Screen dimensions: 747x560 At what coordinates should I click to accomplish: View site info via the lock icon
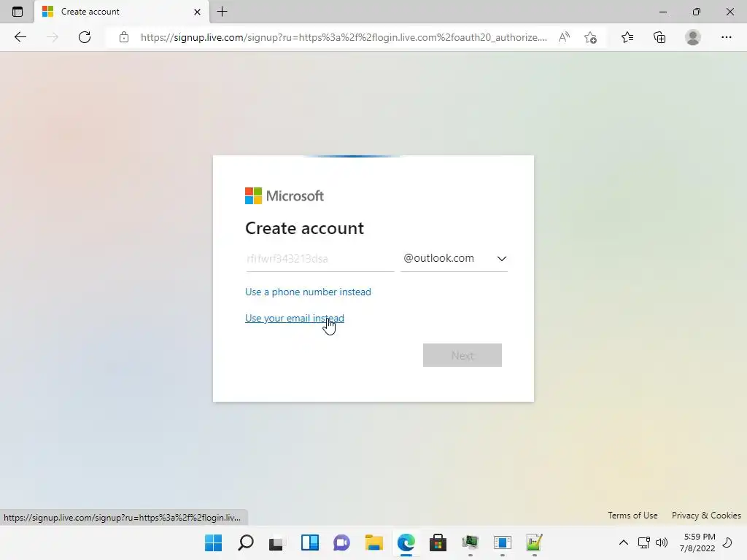[x=124, y=37]
